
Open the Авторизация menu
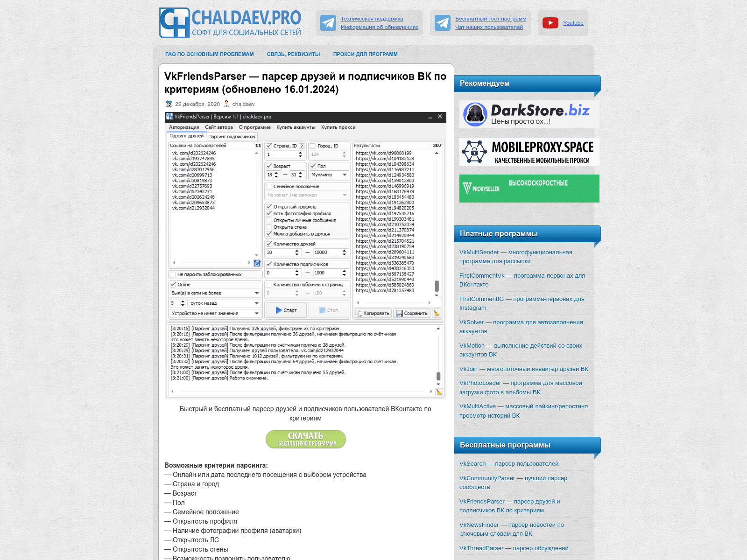point(184,127)
